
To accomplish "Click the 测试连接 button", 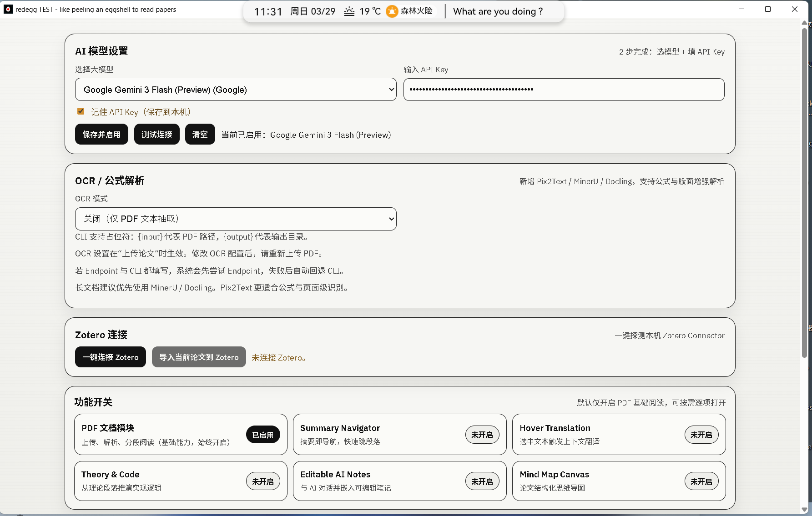I will (x=156, y=135).
